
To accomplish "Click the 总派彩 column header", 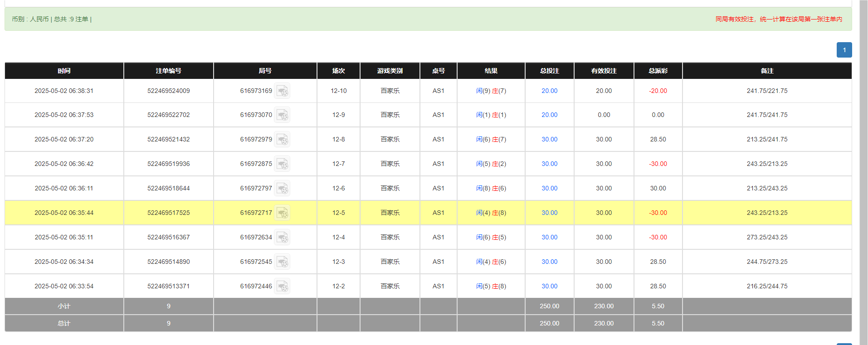I will (x=658, y=71).
